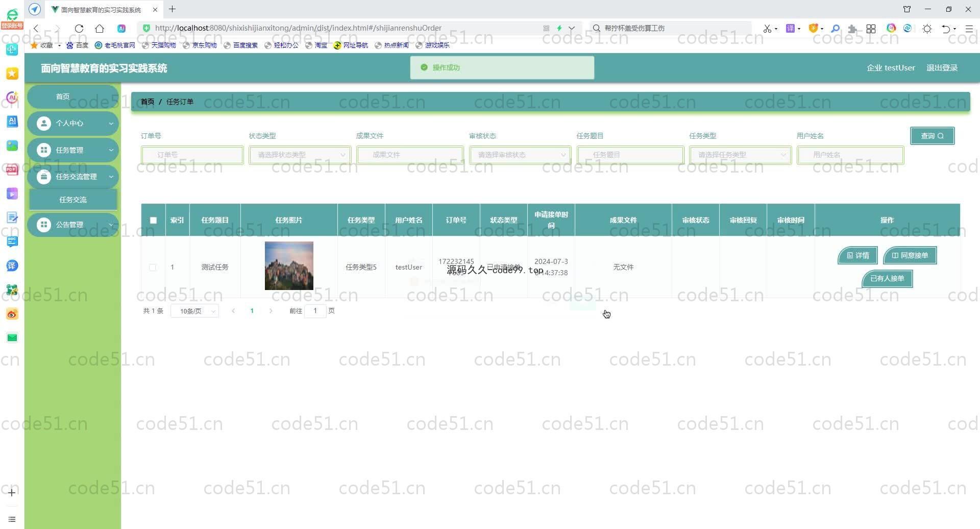980x529 pixels.
Task: Open the puzzle-piece extensions icon
Action: [852, 29]
